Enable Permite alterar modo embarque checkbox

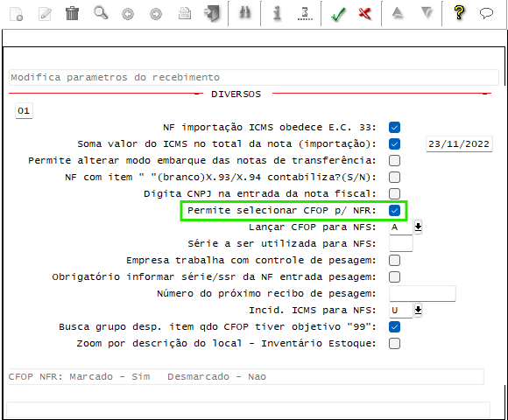tap(394, 160)
